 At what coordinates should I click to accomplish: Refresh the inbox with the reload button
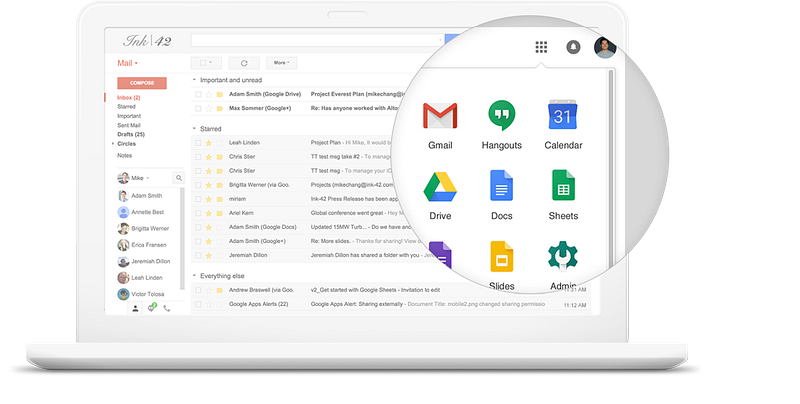(x=244, y=63)
